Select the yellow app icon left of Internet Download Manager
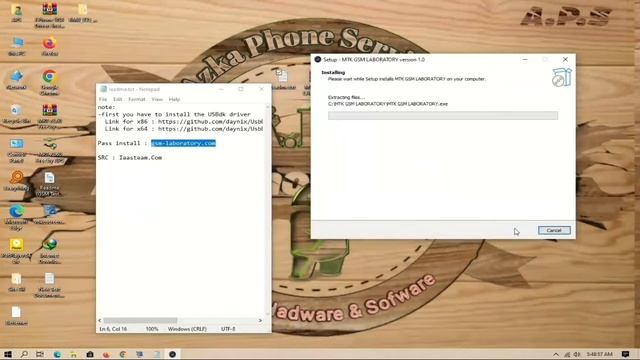The width and height of the screenshot is (640, 360). (17, 251)
